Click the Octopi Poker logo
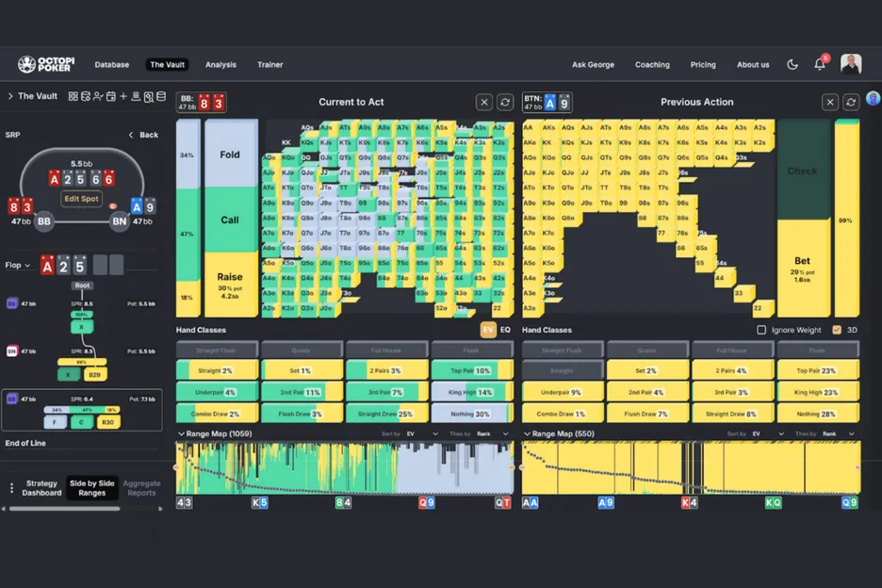 [x=45, y=65]
